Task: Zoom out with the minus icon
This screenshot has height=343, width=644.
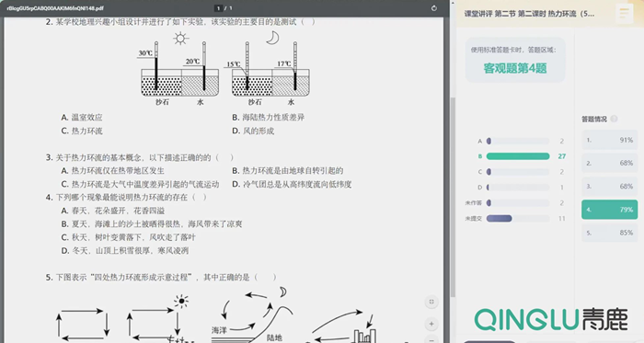Action: click(431, 339)
